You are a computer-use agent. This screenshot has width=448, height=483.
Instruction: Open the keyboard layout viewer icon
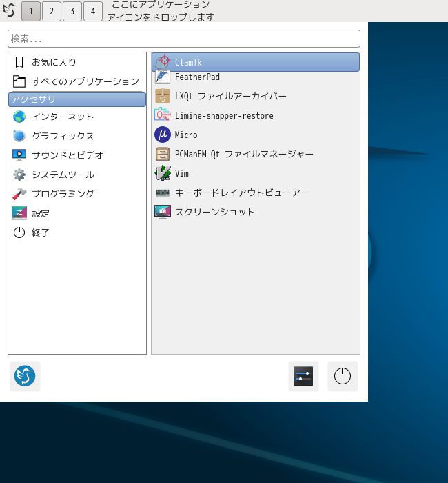point(163,193)
